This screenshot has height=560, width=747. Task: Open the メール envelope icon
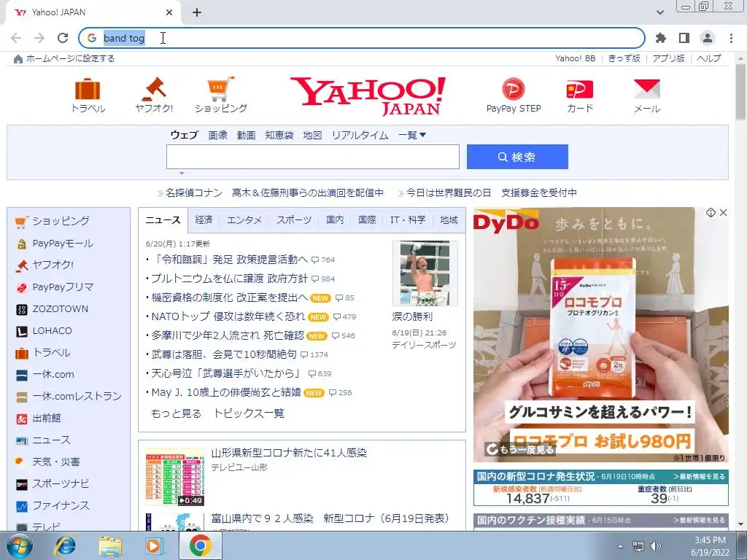tap(646, 89)
